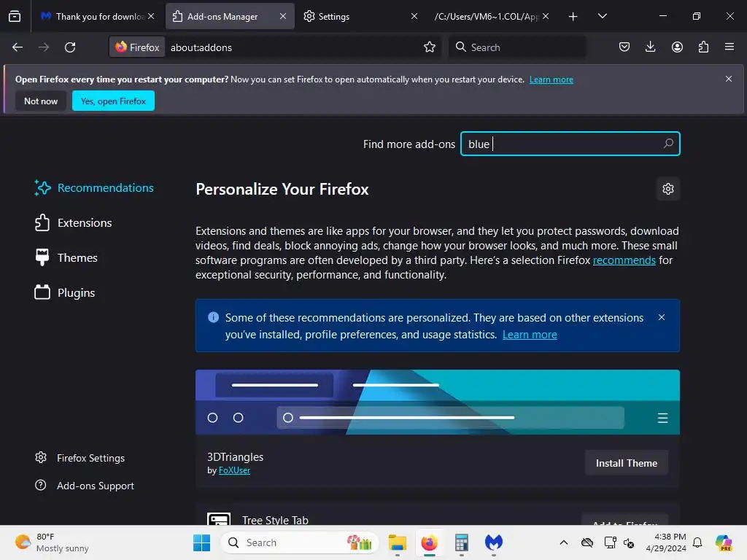Open Extensions toolbar icon
Screen dimensions: 747x560
(x=703, y=47)
